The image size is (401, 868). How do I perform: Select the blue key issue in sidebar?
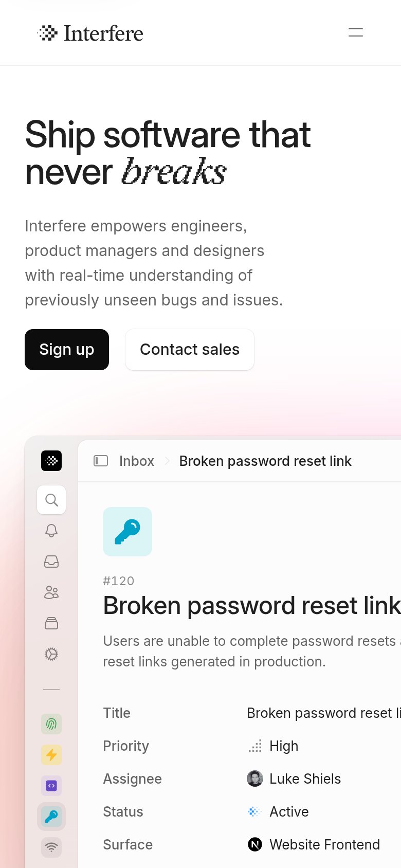[x=51, y=817]
